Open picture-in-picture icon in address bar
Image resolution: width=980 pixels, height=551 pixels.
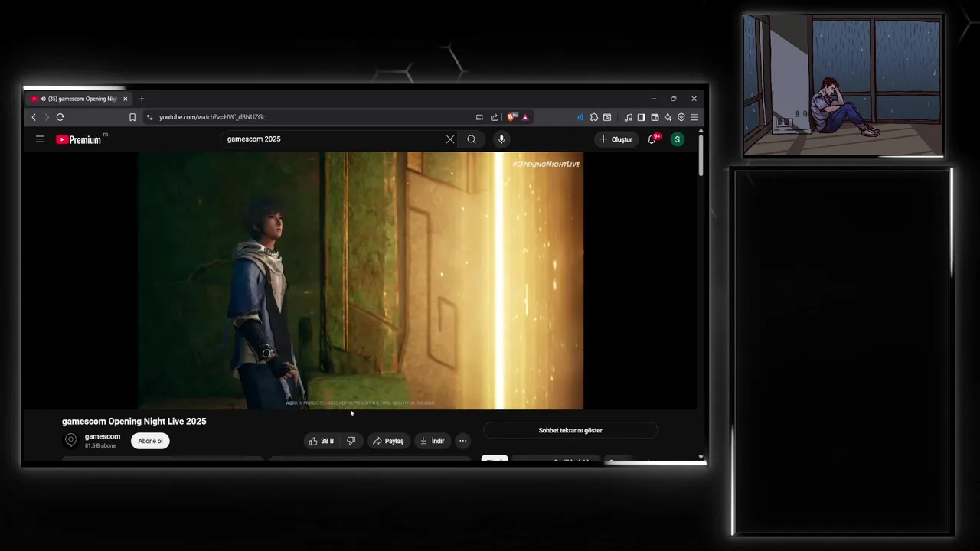coord(479,117)
